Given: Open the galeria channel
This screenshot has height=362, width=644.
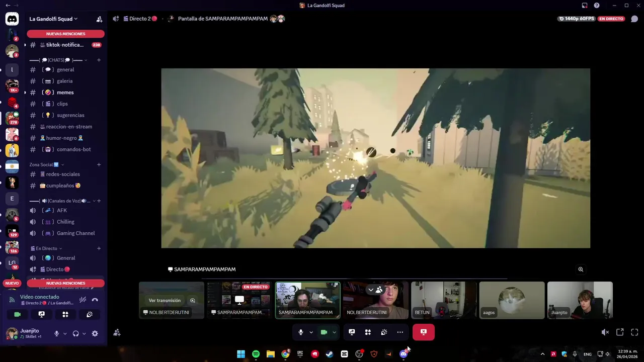Looking at the screenshot, I should (x=65, y=81).
